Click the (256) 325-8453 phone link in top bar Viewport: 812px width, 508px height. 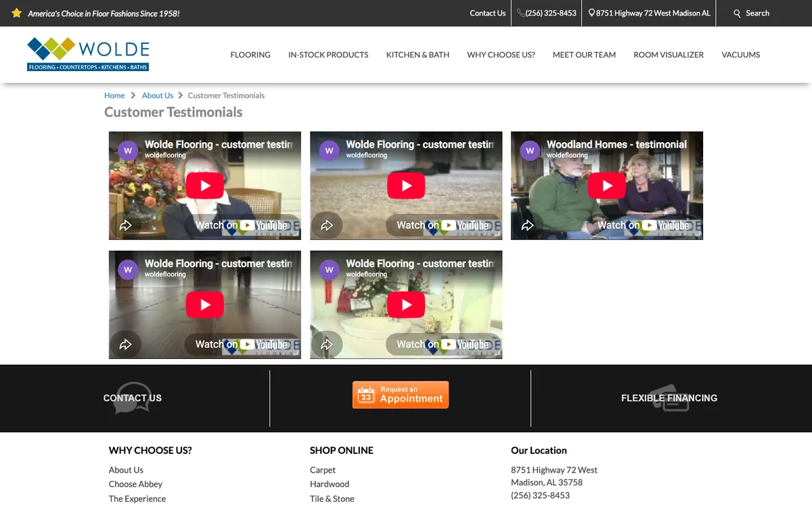pos(551,13)
